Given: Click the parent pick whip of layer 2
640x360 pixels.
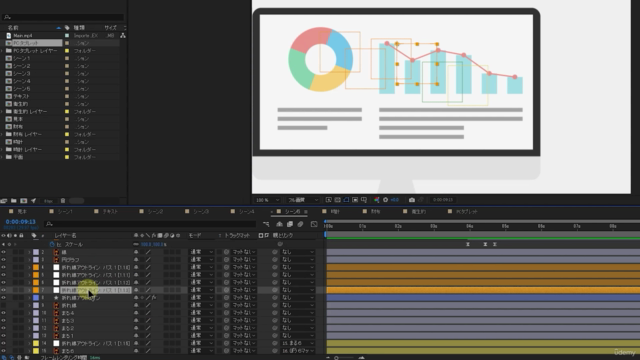Looking at the screenshot, I should (275, 252).
